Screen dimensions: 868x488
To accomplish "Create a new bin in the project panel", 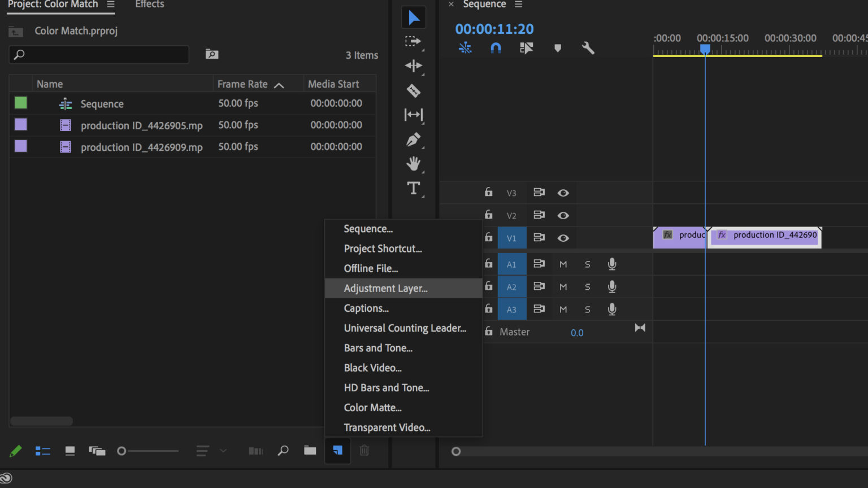I will 310,451.
